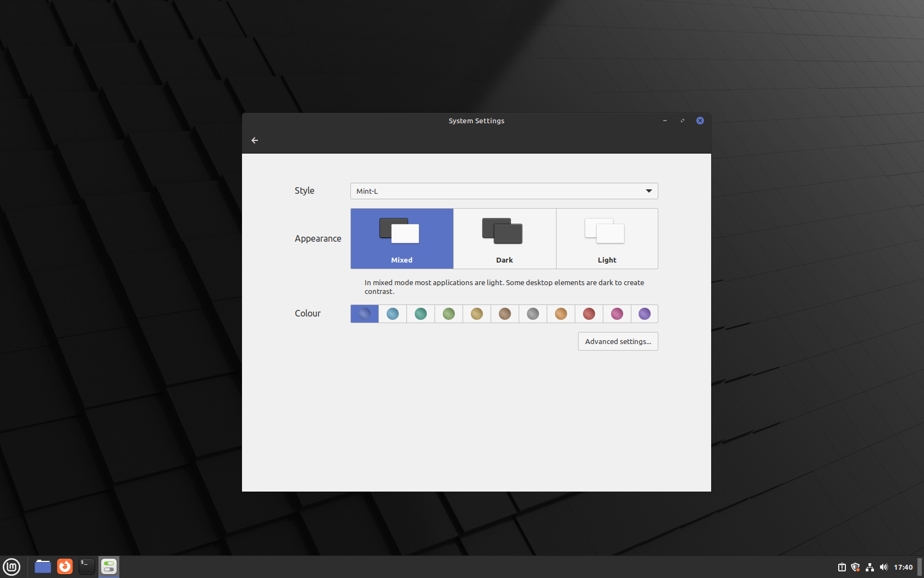Choose the selected blue colour swatch
924x578 pixels.
[365, 314]
